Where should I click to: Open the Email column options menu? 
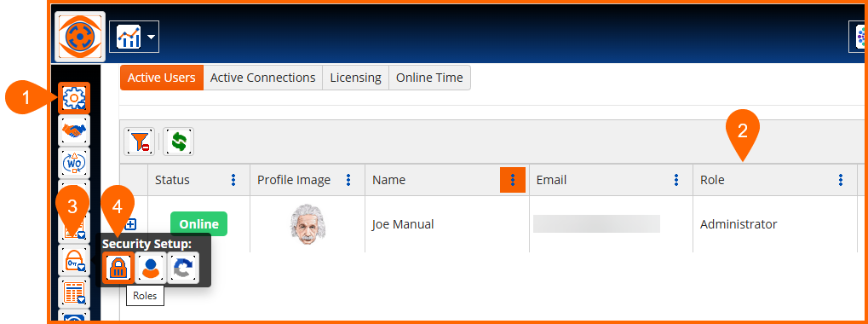pos(675,180)
